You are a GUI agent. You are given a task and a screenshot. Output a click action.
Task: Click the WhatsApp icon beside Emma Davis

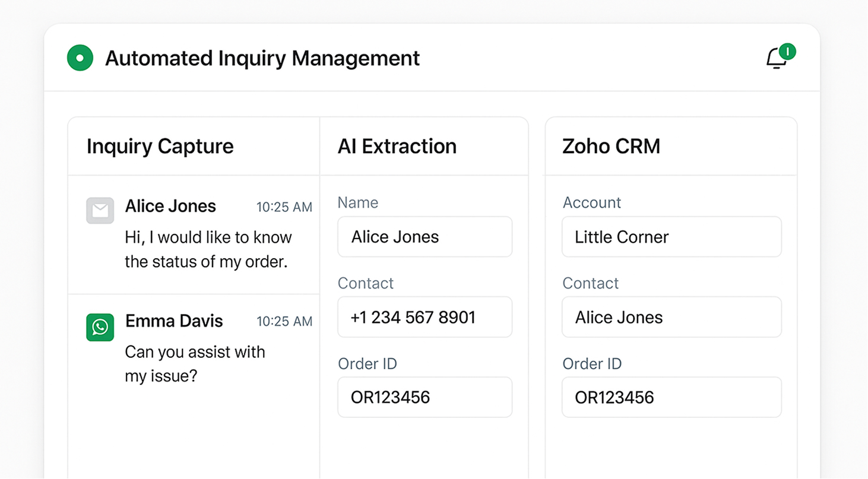(x=100, y=327)
